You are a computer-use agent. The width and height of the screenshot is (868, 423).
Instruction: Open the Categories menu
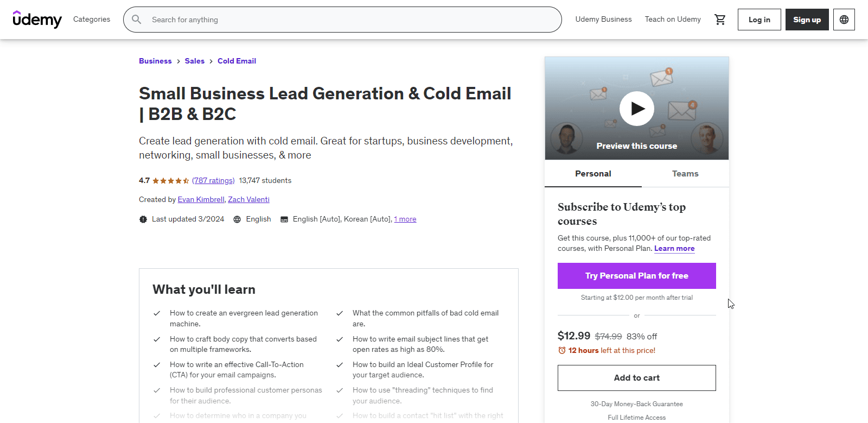click(91, 19)
